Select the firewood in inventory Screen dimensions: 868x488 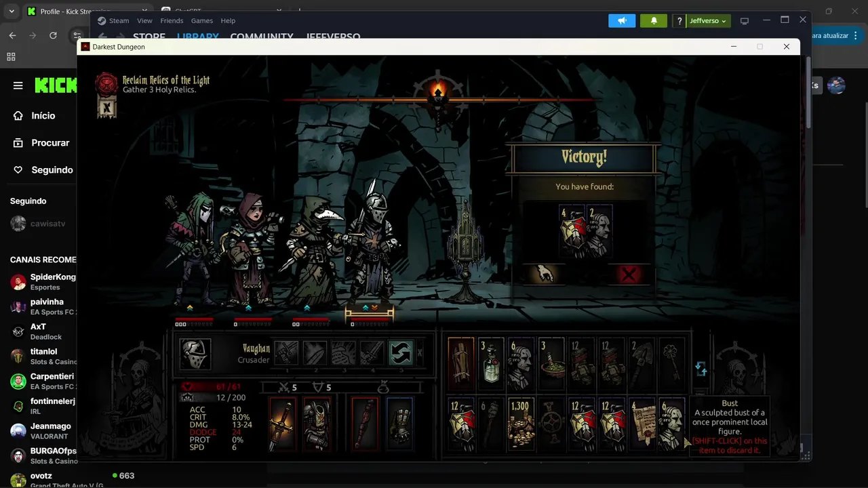[x=461, y=364]
